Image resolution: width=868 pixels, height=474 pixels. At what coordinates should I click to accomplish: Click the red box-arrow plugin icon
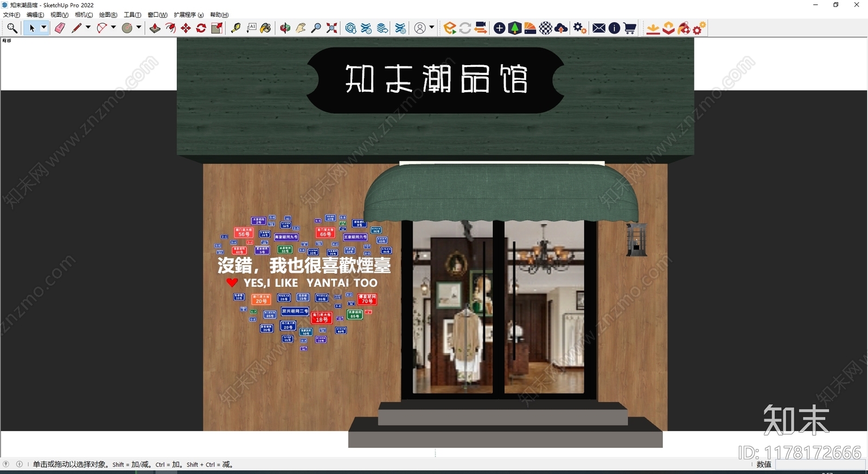click(x=668, y=28)
